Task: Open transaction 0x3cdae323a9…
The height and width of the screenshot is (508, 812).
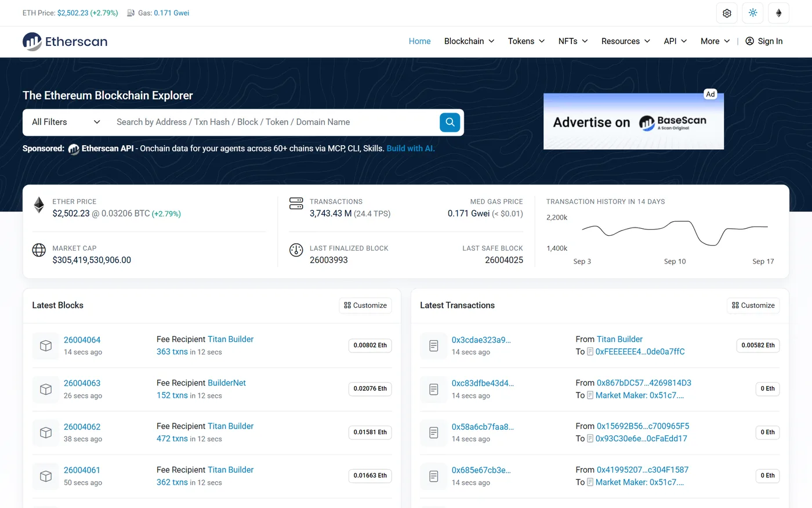Action: tap(481, 340)
